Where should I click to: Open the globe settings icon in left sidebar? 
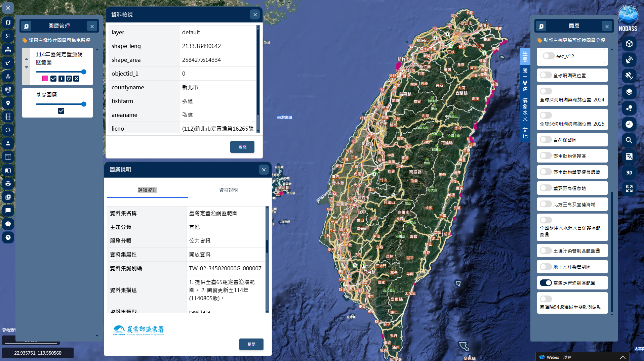(x=8, y=90)
